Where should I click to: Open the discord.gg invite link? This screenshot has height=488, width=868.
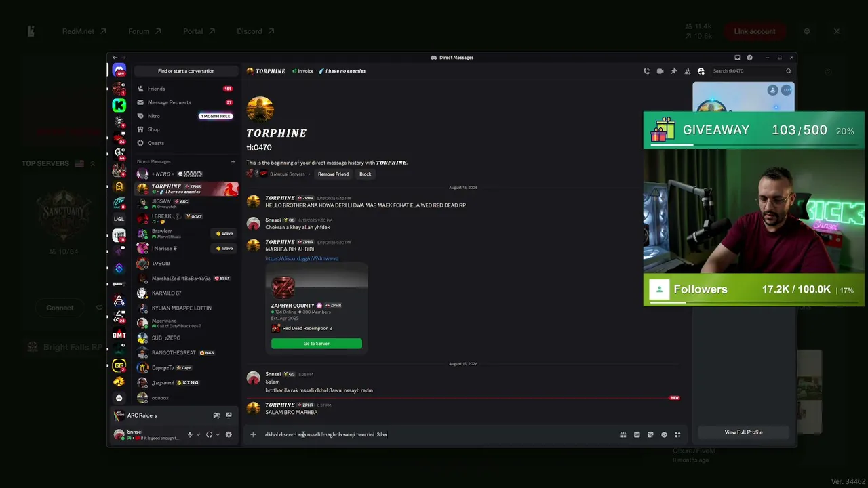click(x=302, y=258)
